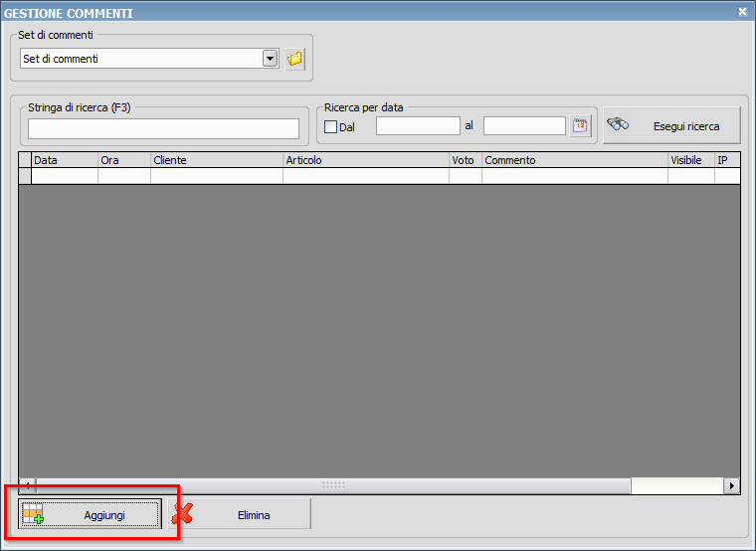756x551 pixels.
Task: Click the al end date field
Action: click(x=524, y=126)
